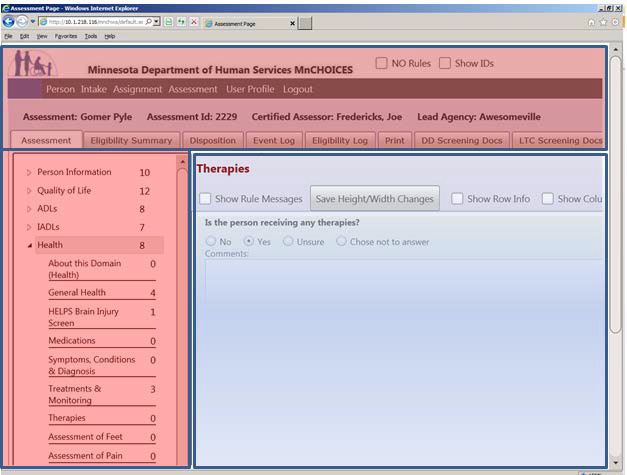Click the MnCHOICES family logo

(x=33, y=63)
